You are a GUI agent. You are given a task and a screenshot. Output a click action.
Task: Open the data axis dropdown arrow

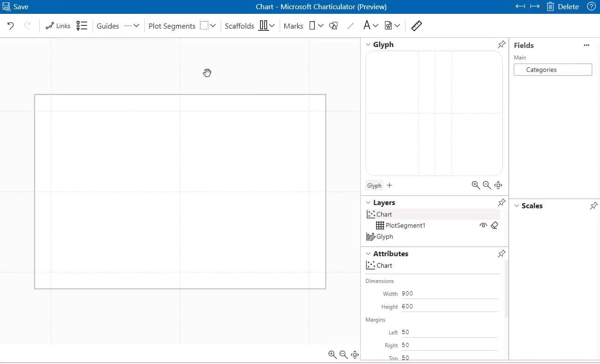click(397, 26)
